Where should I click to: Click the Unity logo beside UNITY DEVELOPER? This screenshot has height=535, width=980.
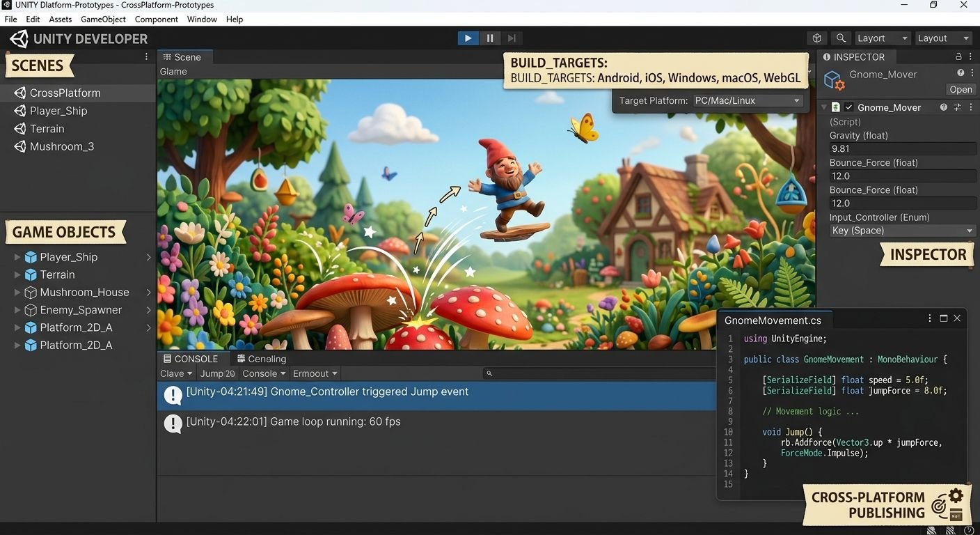[x=19, y=39]
